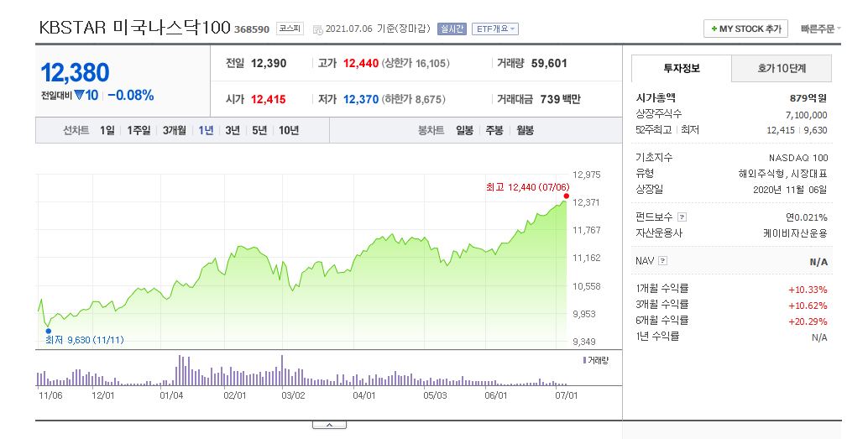868x439 pixels.
Task: Click the 3개월 수익률 +10.62% value
Action: (808, 306)
